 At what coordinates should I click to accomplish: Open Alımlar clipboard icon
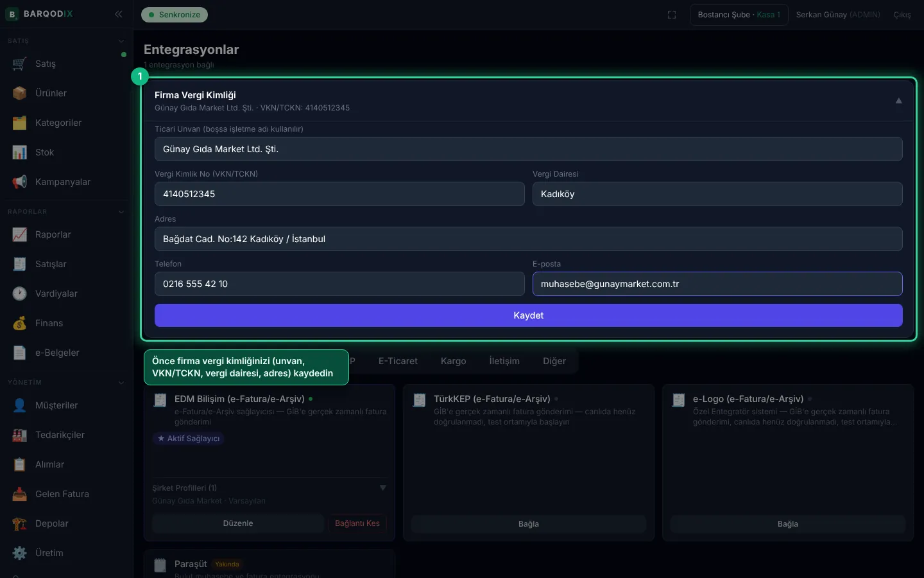(x=20, y=464)
